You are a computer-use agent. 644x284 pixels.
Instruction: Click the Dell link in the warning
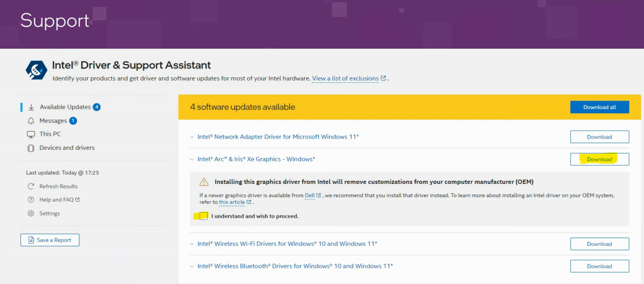[310, 195]
